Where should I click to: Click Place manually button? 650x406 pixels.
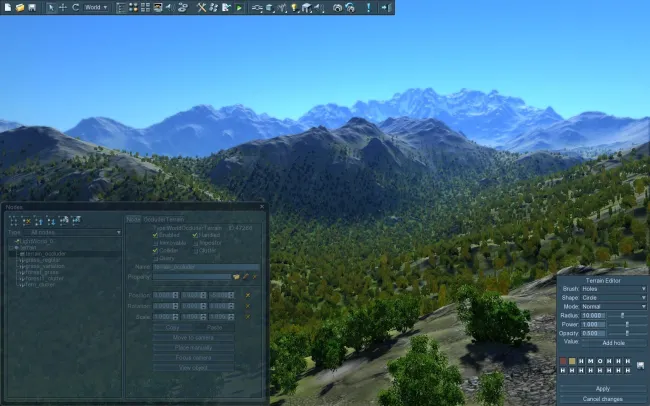193,348
